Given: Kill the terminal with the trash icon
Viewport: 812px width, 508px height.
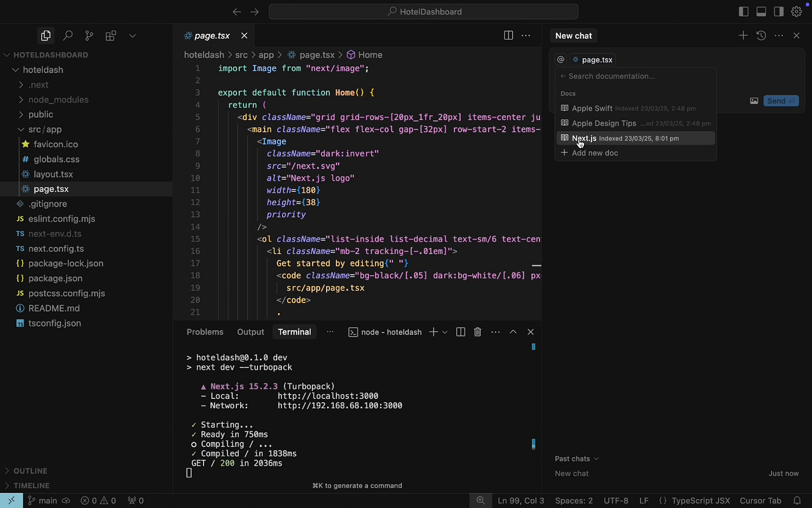Looking at the screenshot, I should coord(477,332).
